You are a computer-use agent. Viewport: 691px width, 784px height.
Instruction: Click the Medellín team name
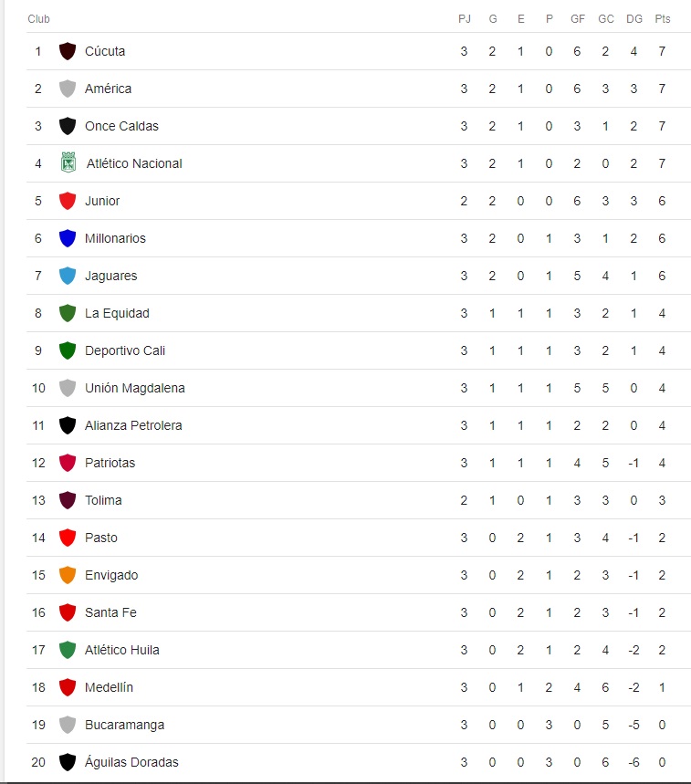[x=109, y=687]
